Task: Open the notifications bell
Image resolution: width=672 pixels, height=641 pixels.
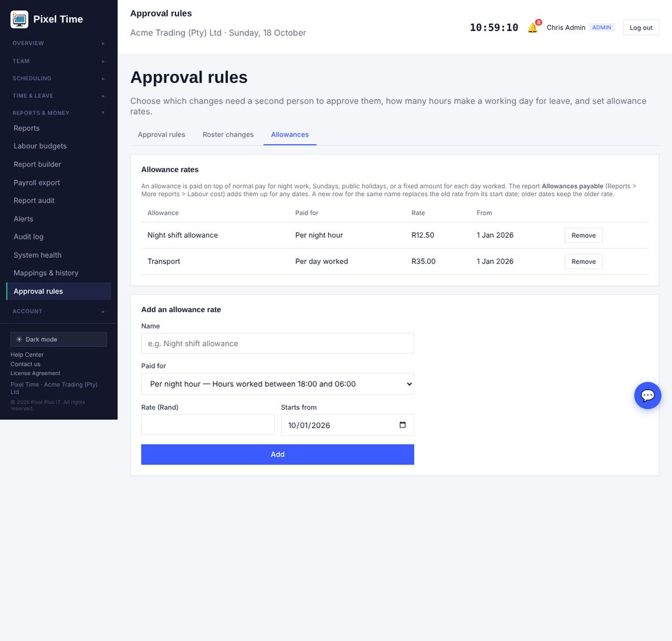Action: [533, 28]
